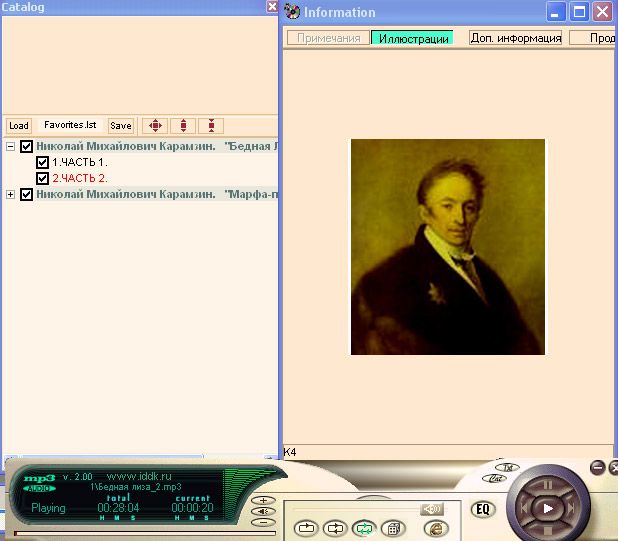Click the speaker mute icon in the player
The height and width of the screenshot is (541, 618).
pos(432,509)
